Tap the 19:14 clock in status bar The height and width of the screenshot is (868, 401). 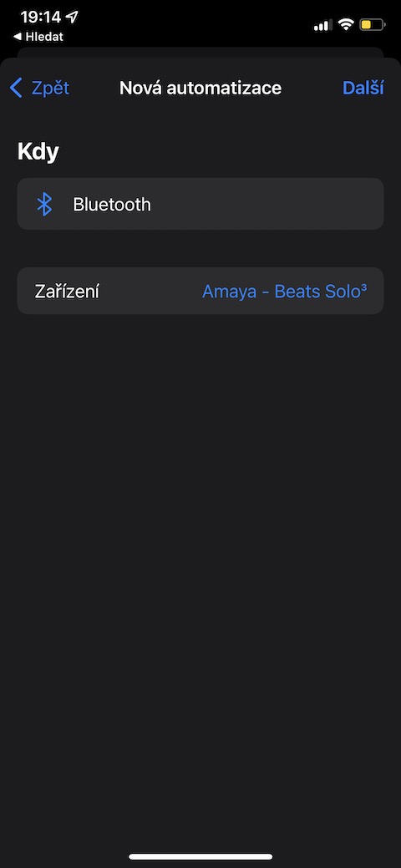41,17
